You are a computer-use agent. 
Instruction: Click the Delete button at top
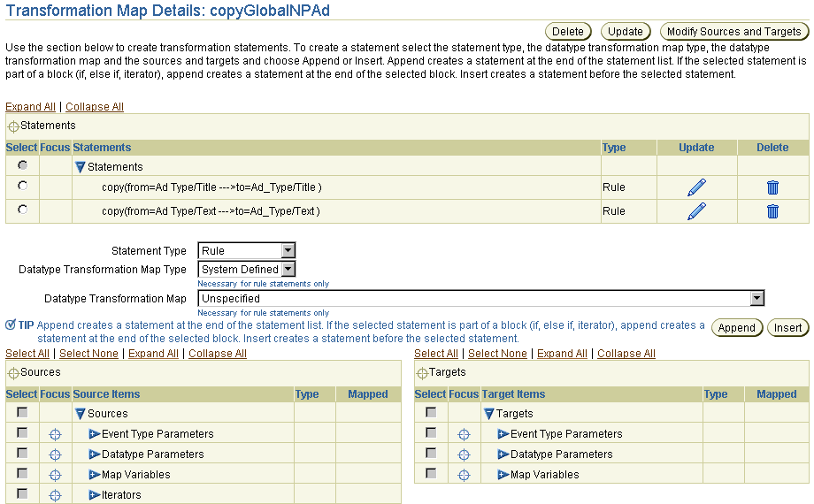click(x=568, y=32)
